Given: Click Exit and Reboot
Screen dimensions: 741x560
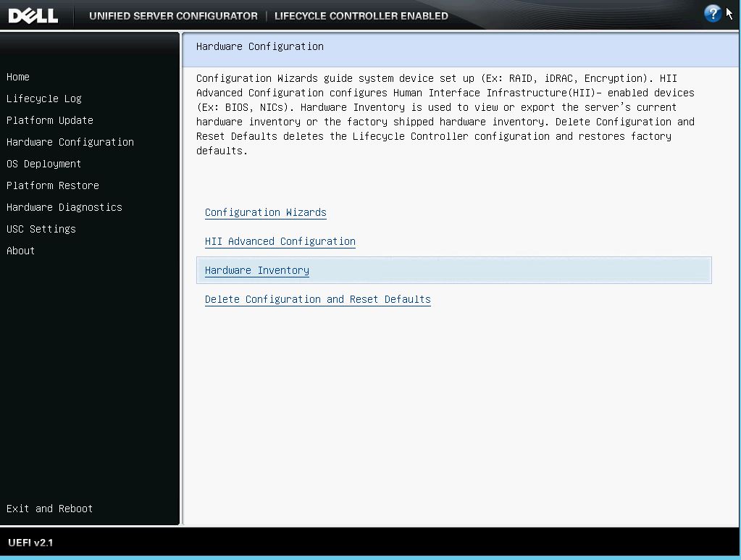Looking at the screenshot, I should 49,509.
